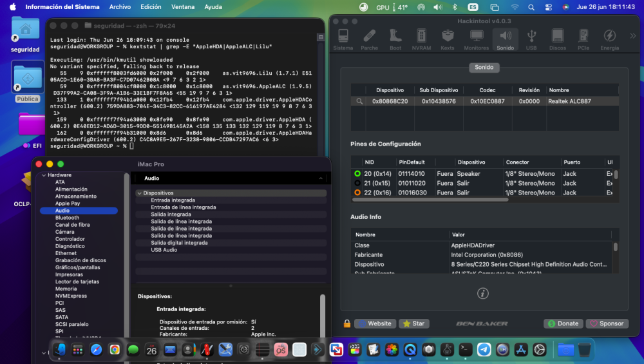Open the NVRAM section in Hackintool
Image resolution: width=644 pixels, height=364 pixels.
[421, 40]
